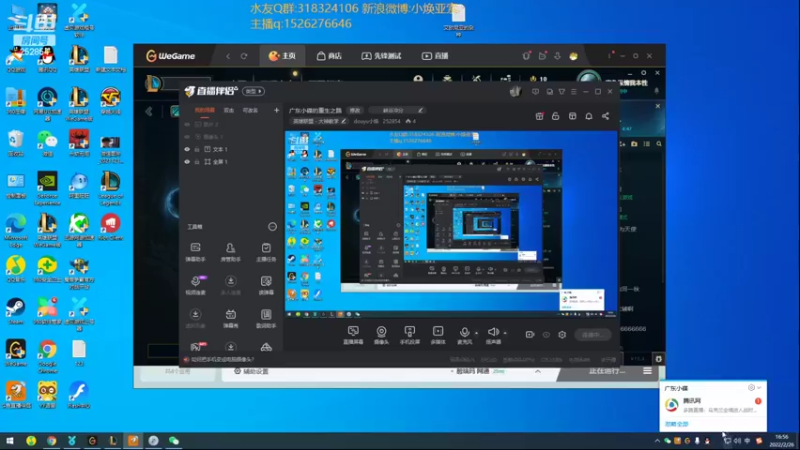Show hidden system tray icons

tap(657, 441)
